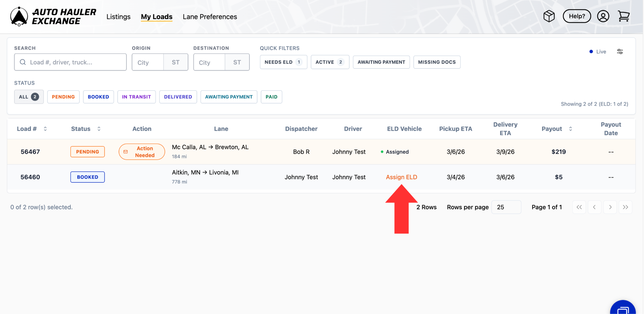Click the Action Needed button

(142, 152)
